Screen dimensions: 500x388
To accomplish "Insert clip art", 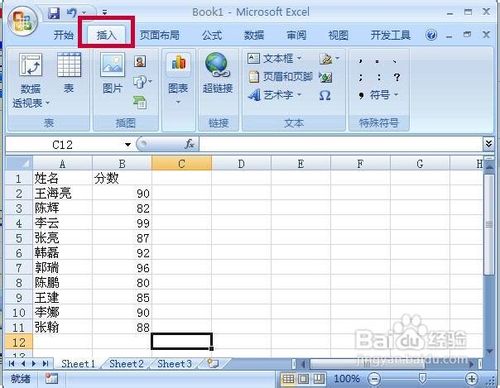I will (x=140, y=62).
